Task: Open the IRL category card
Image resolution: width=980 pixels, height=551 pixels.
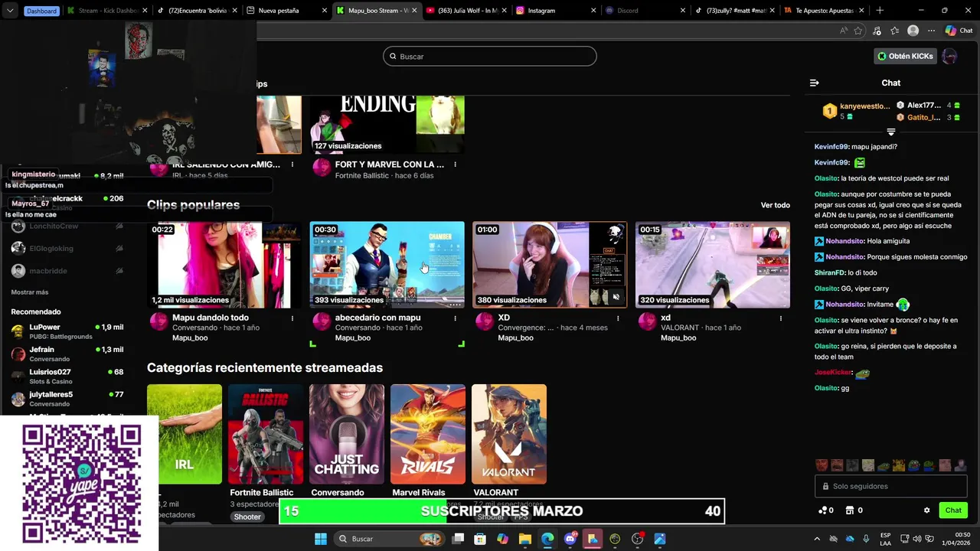Action: [x=185, y=434]
